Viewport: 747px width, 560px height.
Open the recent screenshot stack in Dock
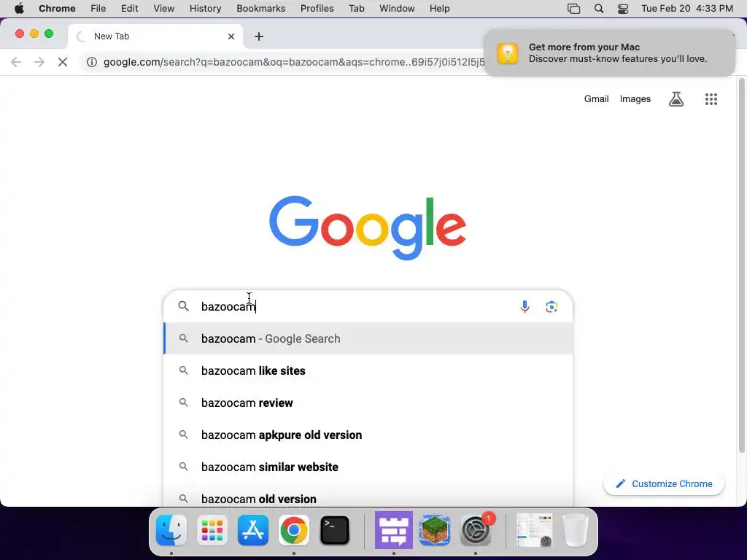(535, 530)
